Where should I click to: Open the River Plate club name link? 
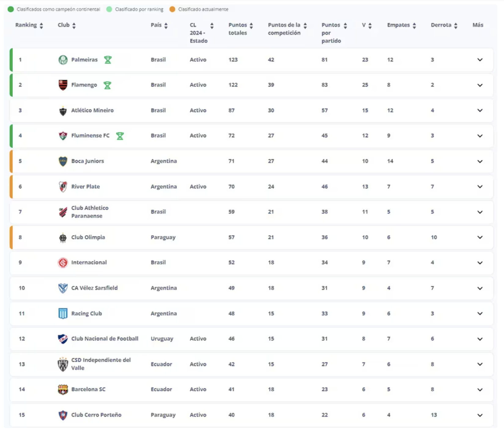[x=86, y=187]
